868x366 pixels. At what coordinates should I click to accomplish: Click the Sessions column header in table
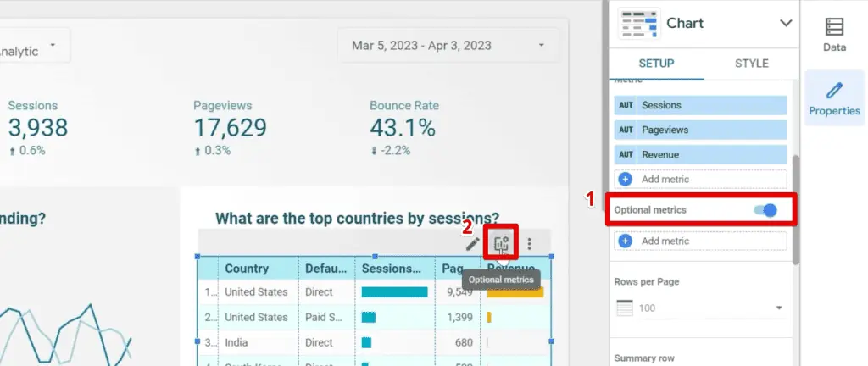pos(392,269)
